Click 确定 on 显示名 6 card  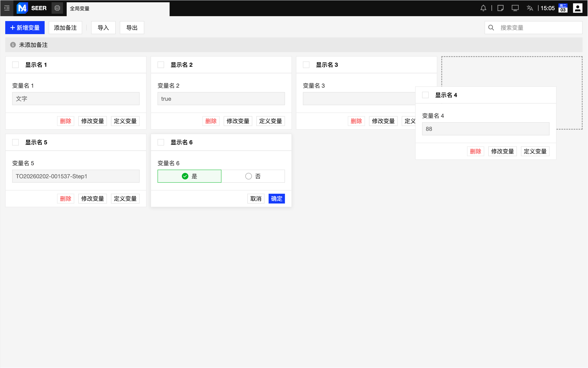pyautogui.click(x=277, y=199)
